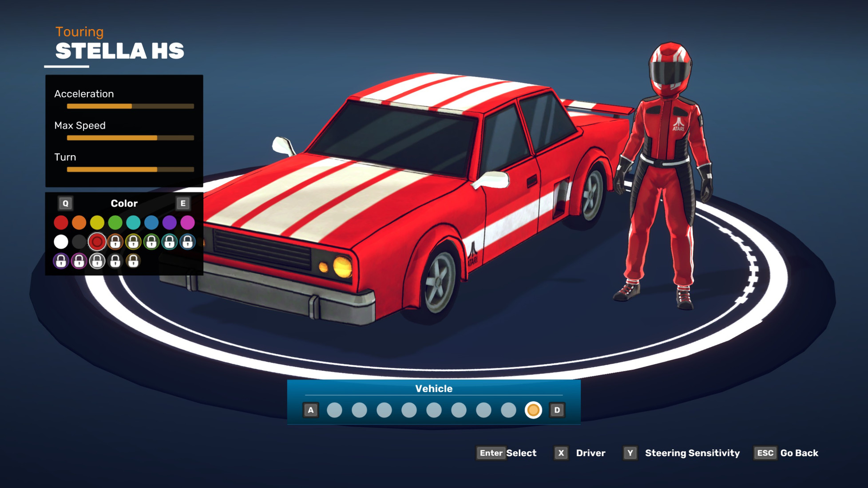Select the fifth vehicle dot indicator
This screenshot has width=868, height=488.
pos(434,410)
